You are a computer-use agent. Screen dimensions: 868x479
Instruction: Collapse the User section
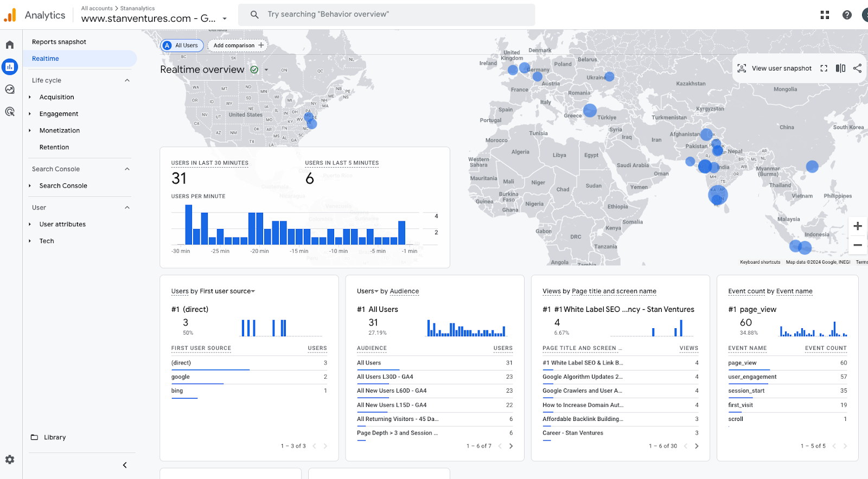127,207
